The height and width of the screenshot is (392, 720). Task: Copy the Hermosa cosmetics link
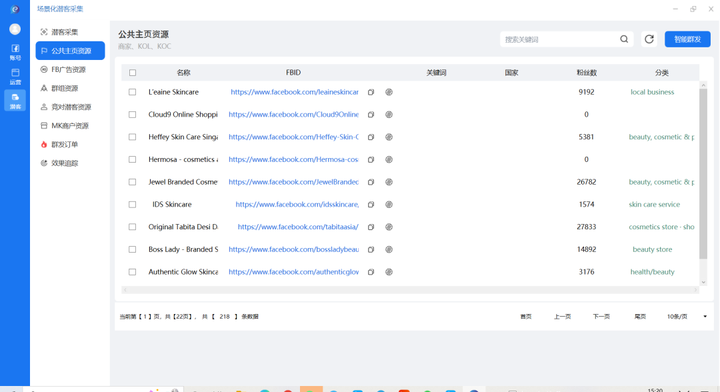(x=371, y=160)
